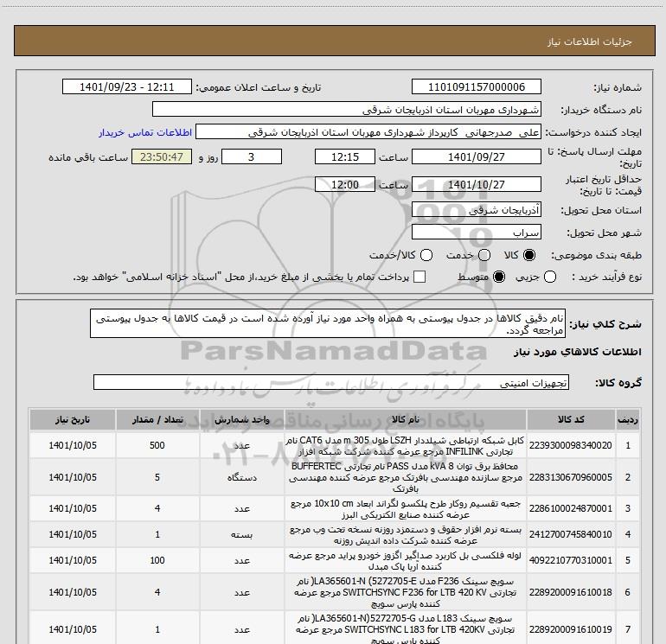Click the جزئیات اطلاعات نیاز header title

[590, 41]
